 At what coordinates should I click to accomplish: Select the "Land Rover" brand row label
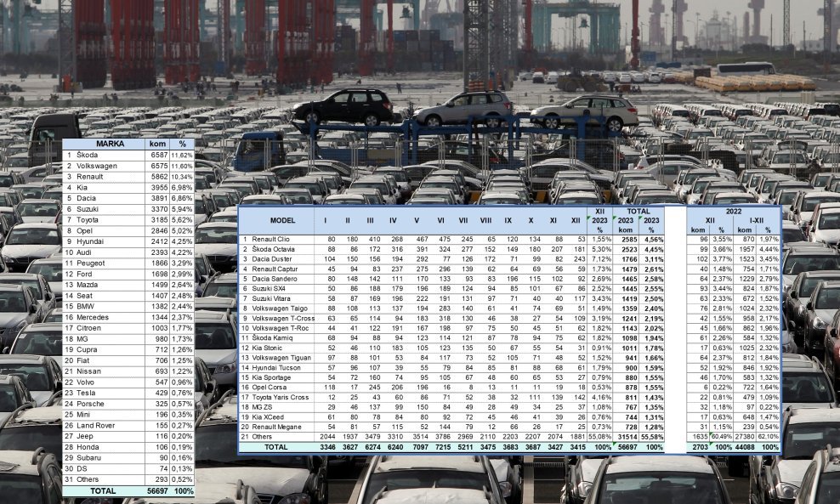(96, 425)
